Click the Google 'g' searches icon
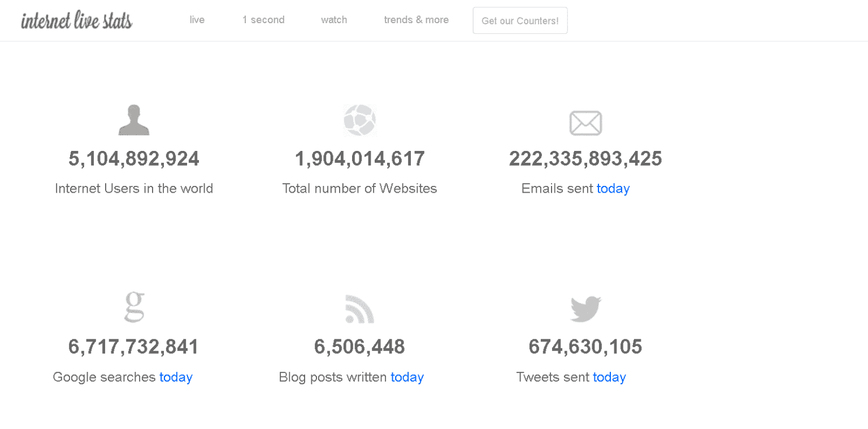This screenshot has width=868, height=429. [x=134, y=307]
